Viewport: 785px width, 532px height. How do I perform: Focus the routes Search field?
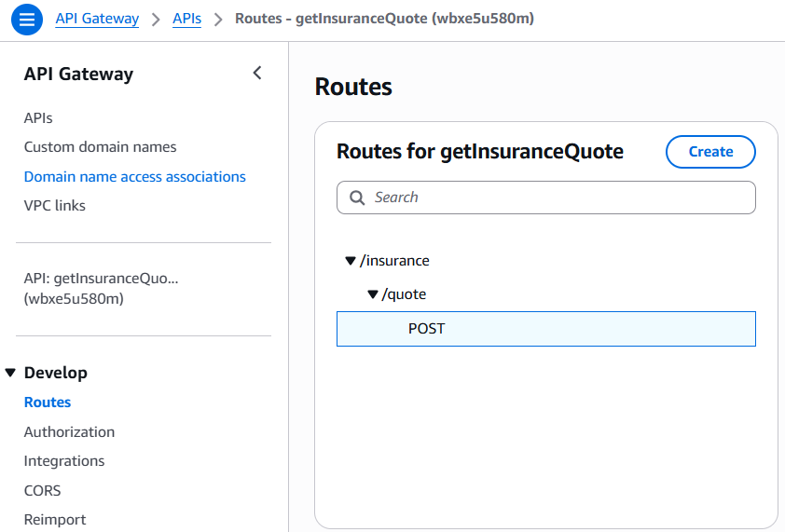546,198
